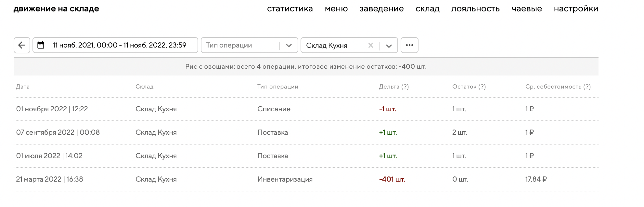Screen dimensions: 644x207
Task: Open the статистика menu
Action: (x=290, y=9)
